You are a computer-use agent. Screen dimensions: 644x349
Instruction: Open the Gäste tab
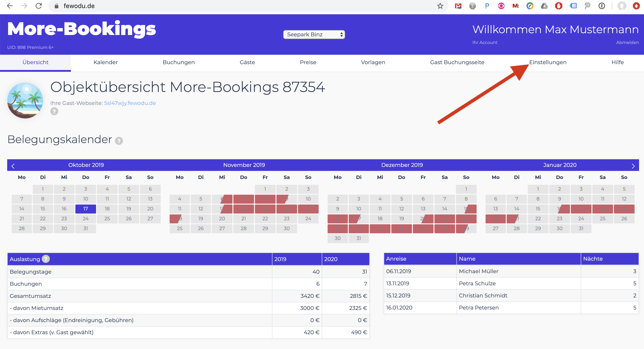click(247, 62)
